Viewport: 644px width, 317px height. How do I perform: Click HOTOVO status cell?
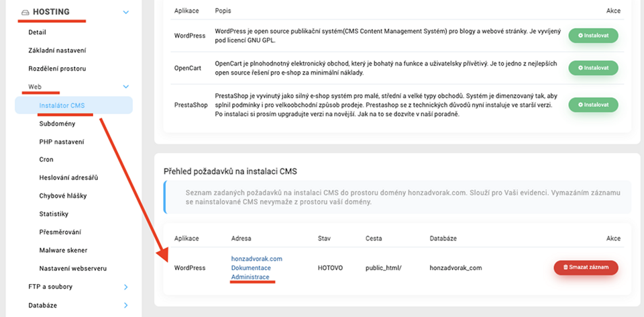click(x=330, y=268)
